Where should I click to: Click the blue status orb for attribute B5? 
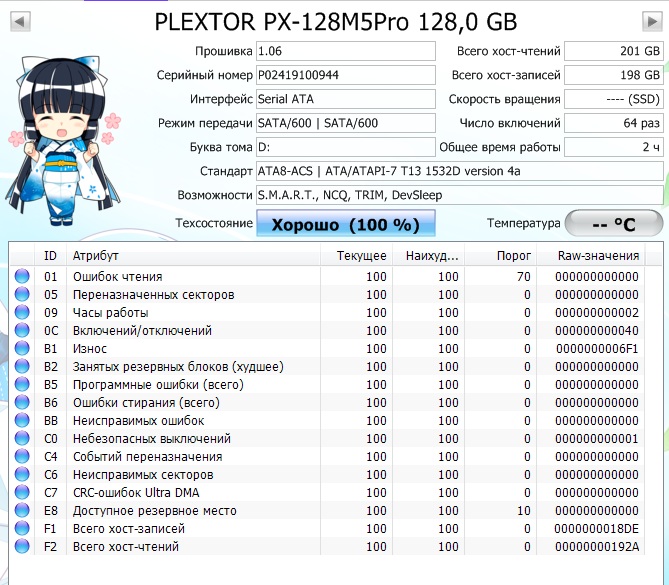tap(22, 384)
